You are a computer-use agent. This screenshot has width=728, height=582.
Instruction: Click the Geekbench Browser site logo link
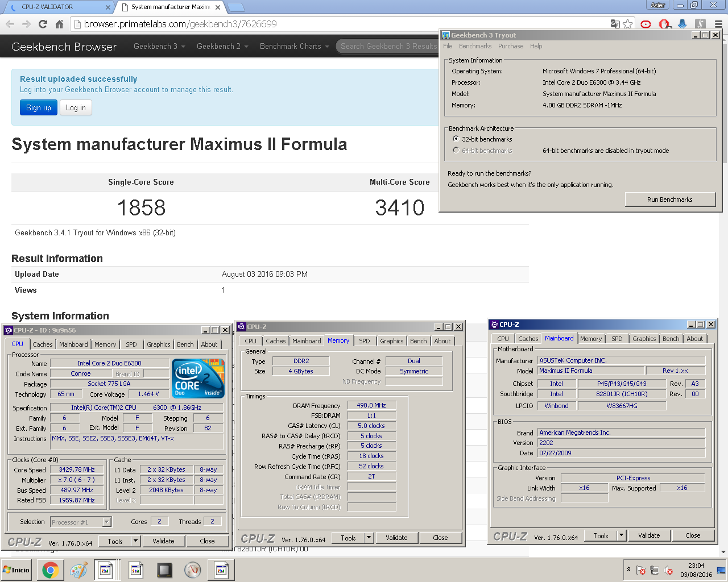click(x=64, y=47)
